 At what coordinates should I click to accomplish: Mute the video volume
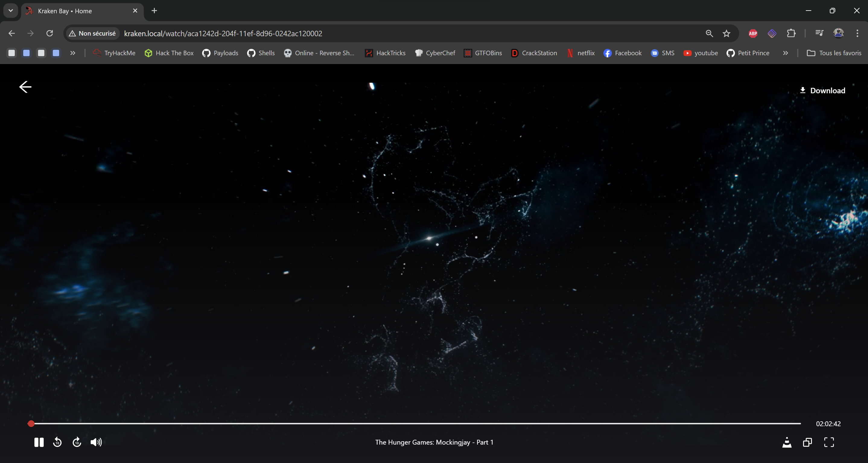96,442
